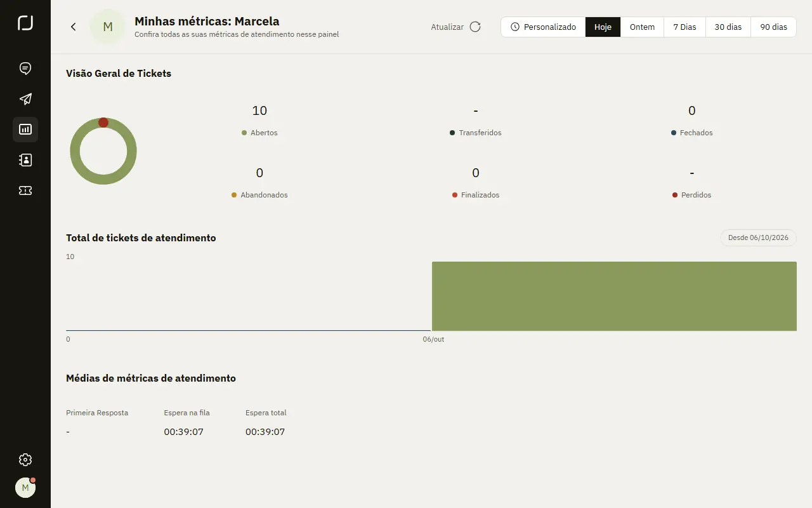This screenshot has height=508, width=812.
Task: Go back with the left chevron arrow
Action: pos(74,27)
